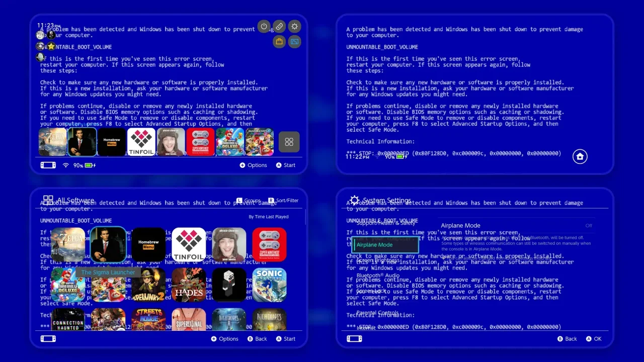Open Super Mario Bros. U Deluxe in All Software
Screen dimensions: 644x362
[68, 285]
